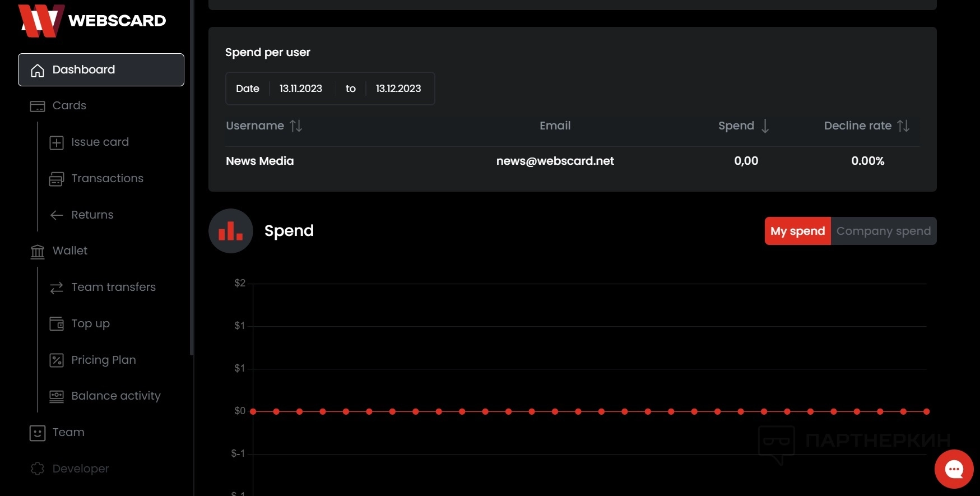Image resolution: width=980 pixels, height=496 pixels.
Task: Set start date 13.11.2023 field
Action: [x=301, y=89]
